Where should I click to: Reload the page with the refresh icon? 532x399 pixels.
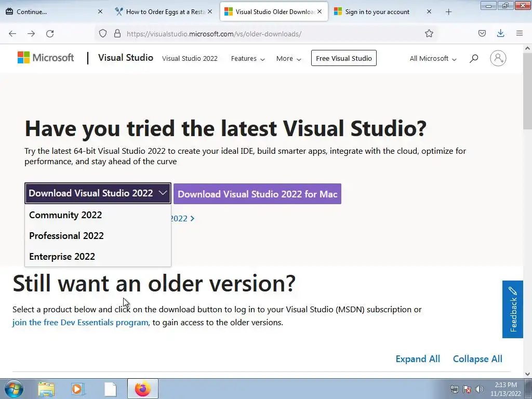point(50,34)
